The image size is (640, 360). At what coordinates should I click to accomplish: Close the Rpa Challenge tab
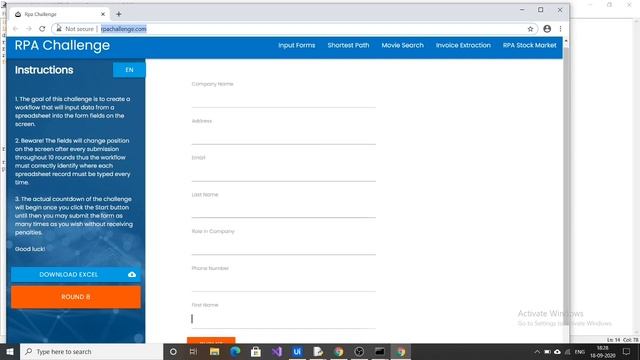click(103, 14)
